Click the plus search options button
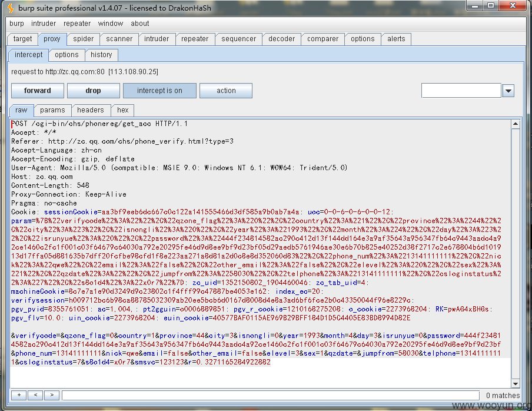 coord(19,395)
